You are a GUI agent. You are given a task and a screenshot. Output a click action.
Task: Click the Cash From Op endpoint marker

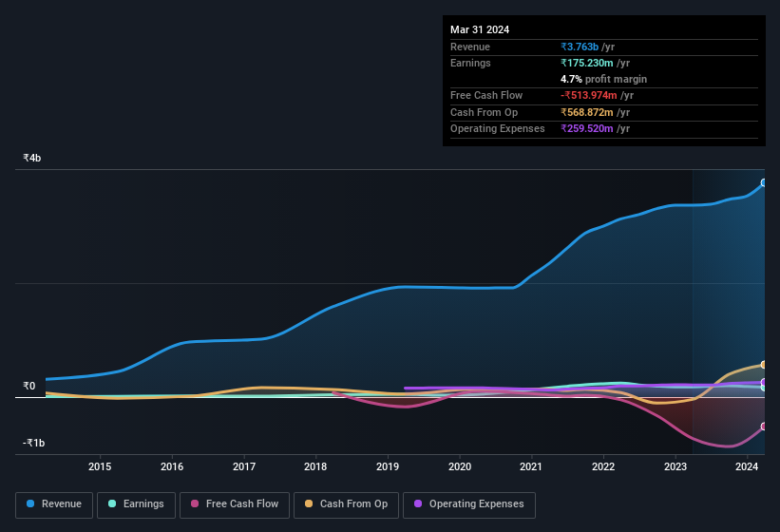pos(764,365)
